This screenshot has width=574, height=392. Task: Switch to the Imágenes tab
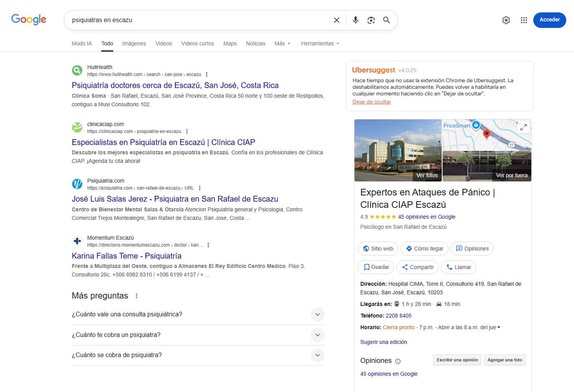134,43
